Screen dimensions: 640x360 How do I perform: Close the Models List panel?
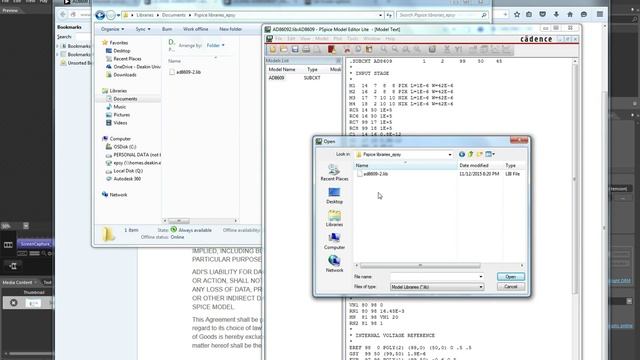pos(338,60)
